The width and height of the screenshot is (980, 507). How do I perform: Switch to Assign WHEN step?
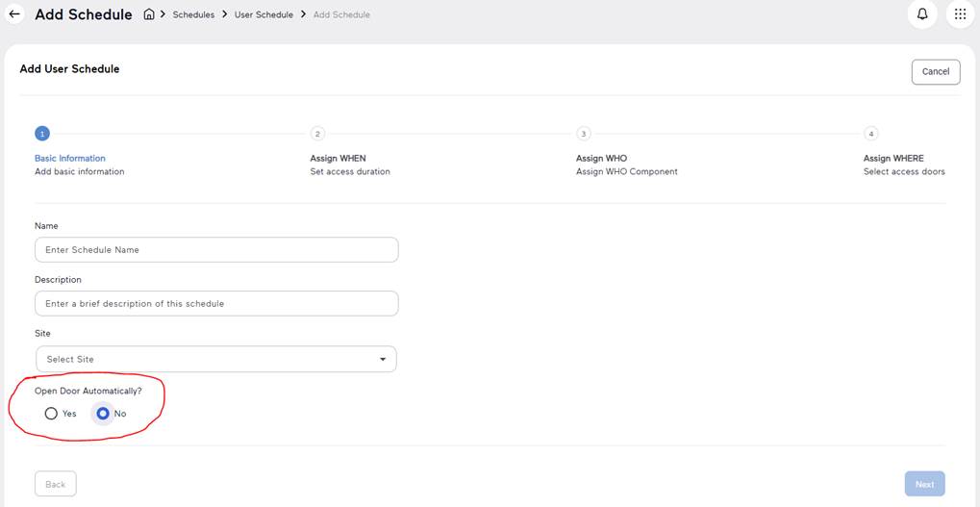click(338, 158)
